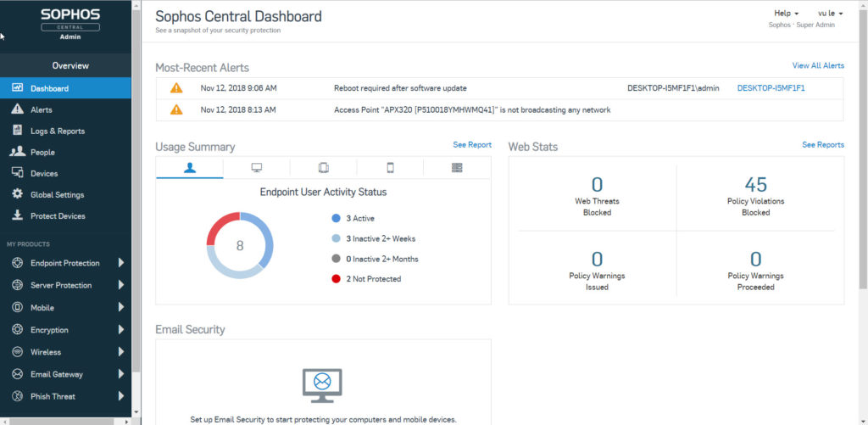The width and height of the screenshot is (868, 425).
Task: Click the blue 3 Active legend dot
Action: [x=336, y=218]
